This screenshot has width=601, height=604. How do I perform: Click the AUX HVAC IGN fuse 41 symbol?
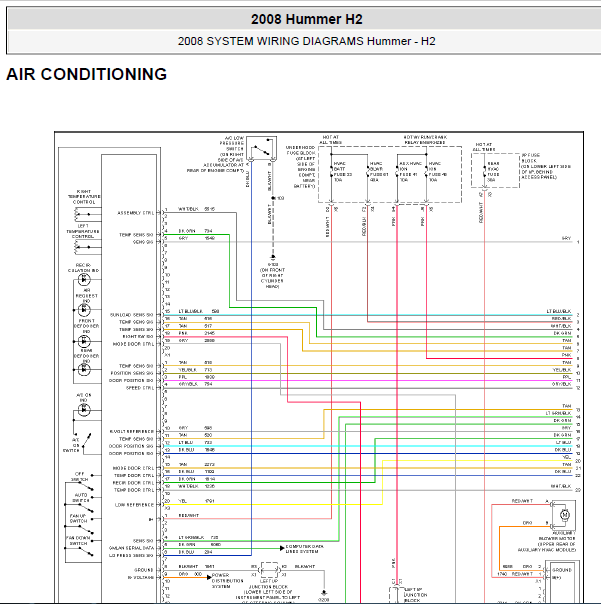click(397, 171)
